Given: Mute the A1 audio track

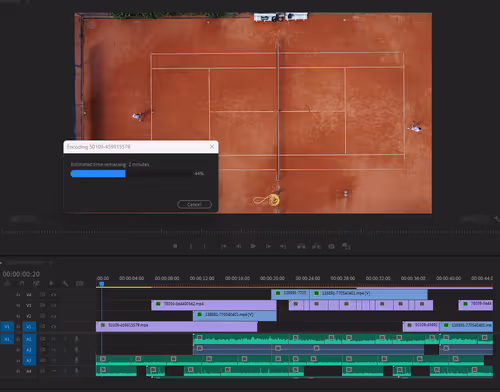Looking at the screenshot, I should (x=53, y=339).
